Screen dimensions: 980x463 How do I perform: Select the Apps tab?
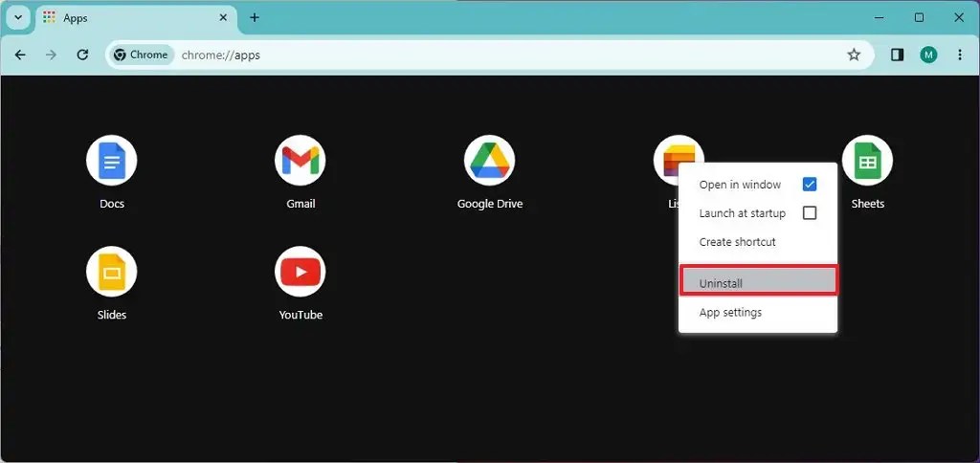(x=137, y=18)
